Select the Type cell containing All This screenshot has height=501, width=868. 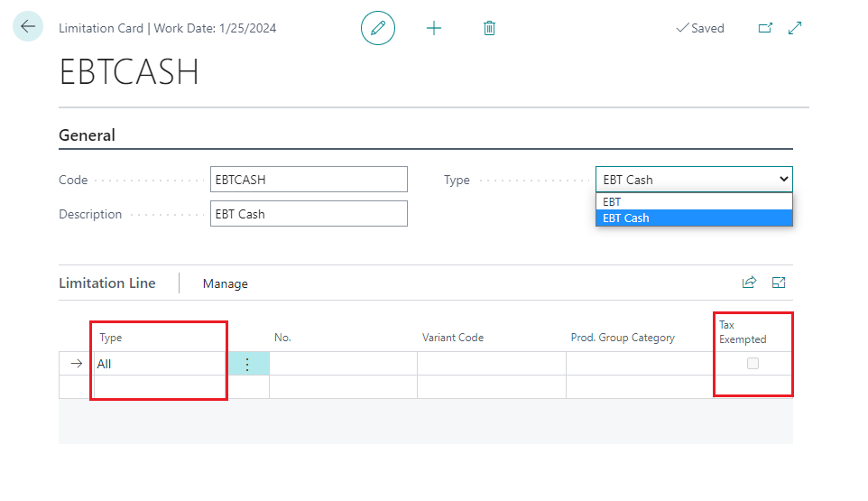(158, 364)
